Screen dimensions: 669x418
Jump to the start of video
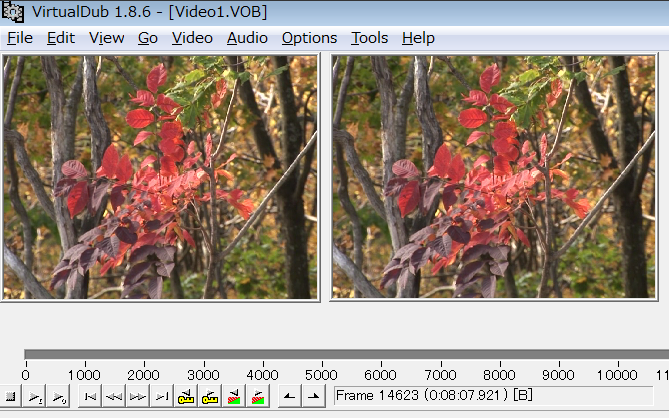pos(90,397)
